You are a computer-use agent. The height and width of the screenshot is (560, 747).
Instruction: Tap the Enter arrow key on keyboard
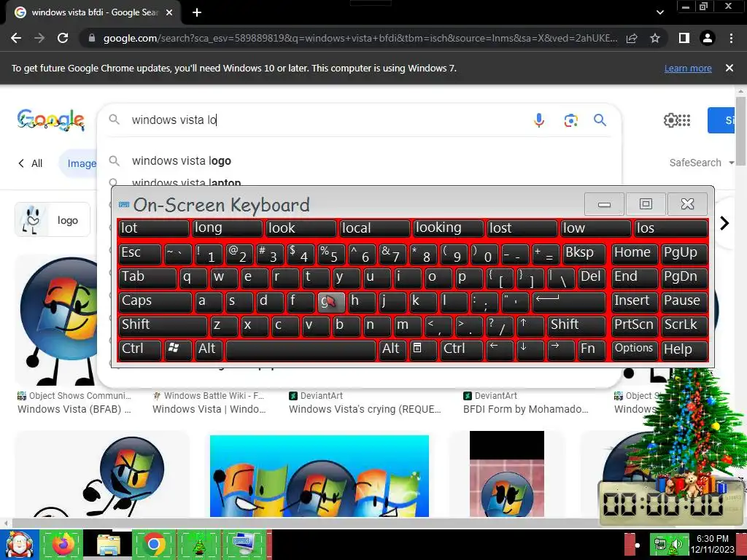(569, 301)
